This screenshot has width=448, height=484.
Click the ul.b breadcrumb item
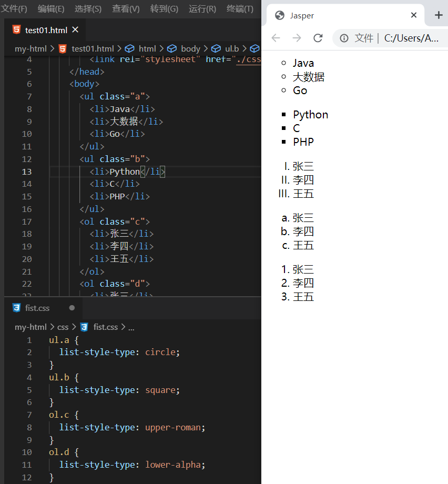click(232, 49)
